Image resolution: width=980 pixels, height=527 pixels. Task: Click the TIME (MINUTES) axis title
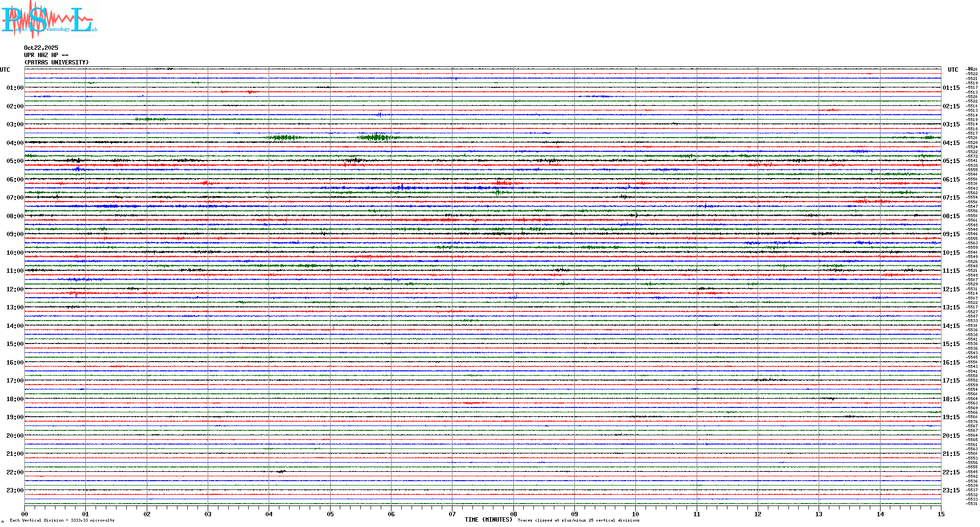(x=489, y=520)
